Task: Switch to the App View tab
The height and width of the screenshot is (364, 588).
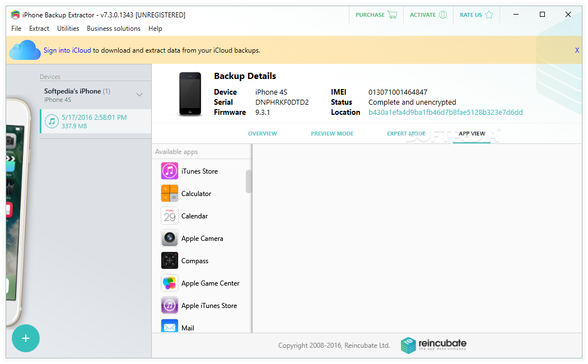Action: coord(472,133)
